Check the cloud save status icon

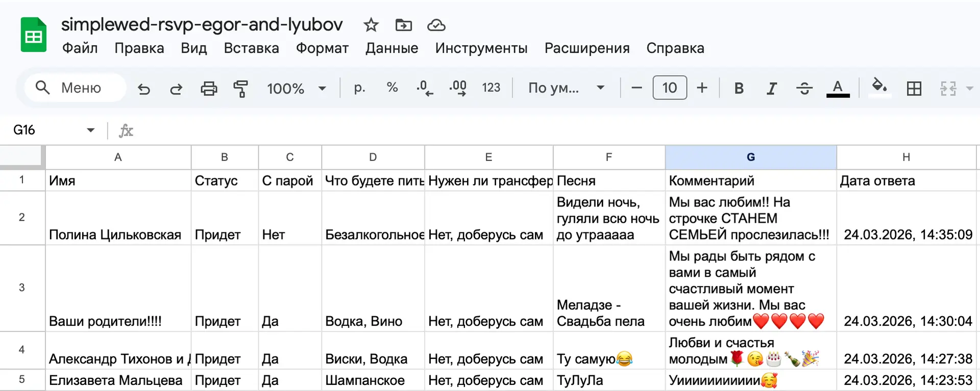[x=436, y=25]
